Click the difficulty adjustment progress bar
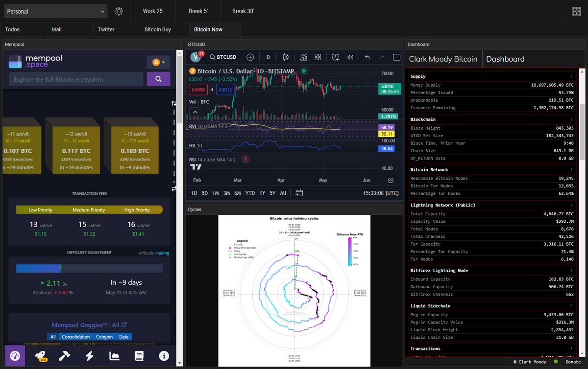This screenshot has height=369, width=588. (x=89, y=268)
